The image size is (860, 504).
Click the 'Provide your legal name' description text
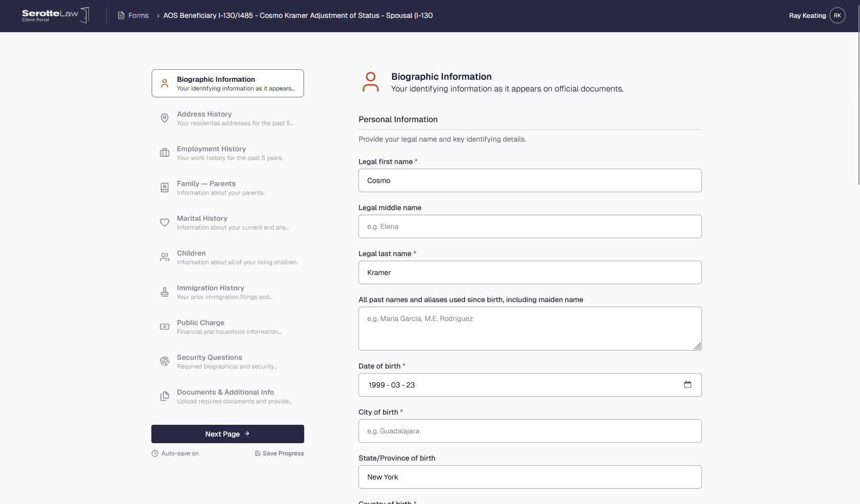pos(442,139)
